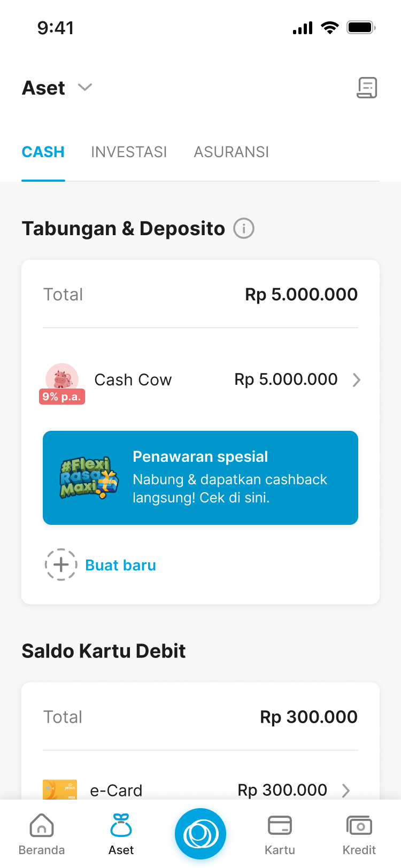Switch to the CASH tab
Image resolution: width=401 pixels, height=868 pixels.
43,152
